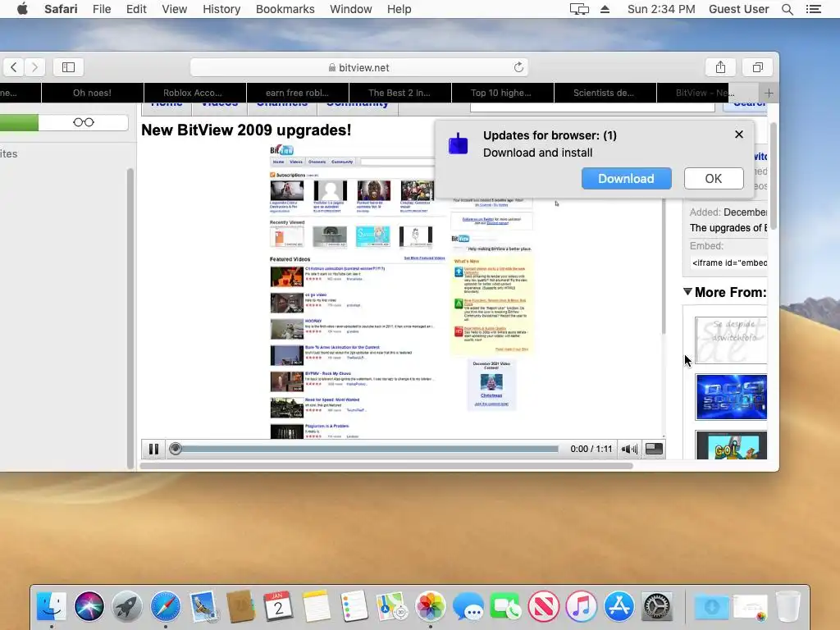840x630 pixels.
Task: Open Spotlight search in menu bar
Action: point(787,9)
